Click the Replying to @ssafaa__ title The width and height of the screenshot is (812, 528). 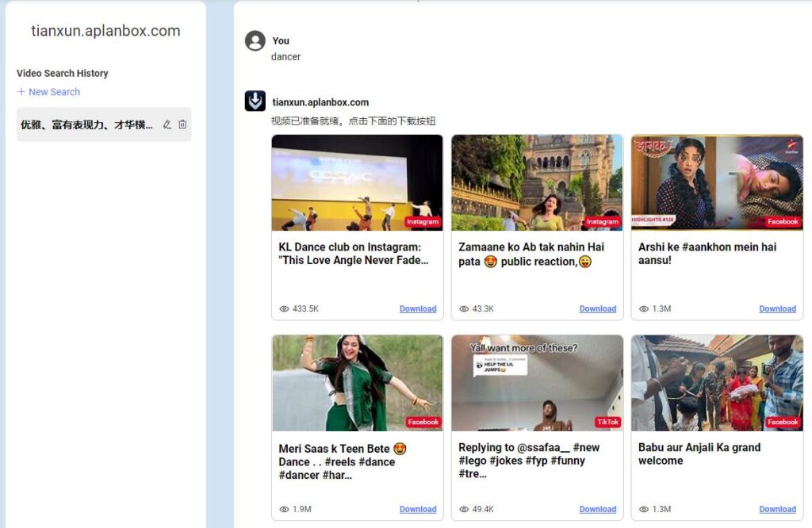click(529, 460)
